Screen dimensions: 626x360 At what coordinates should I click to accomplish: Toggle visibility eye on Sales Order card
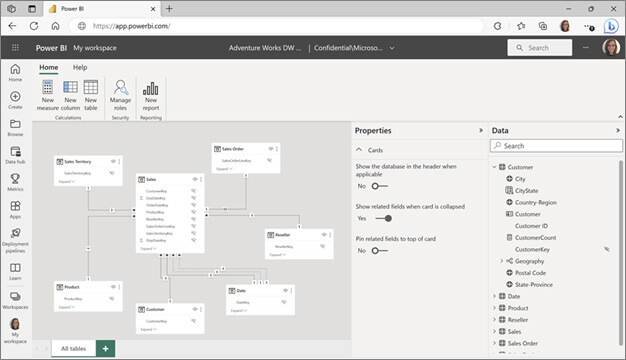271,149
